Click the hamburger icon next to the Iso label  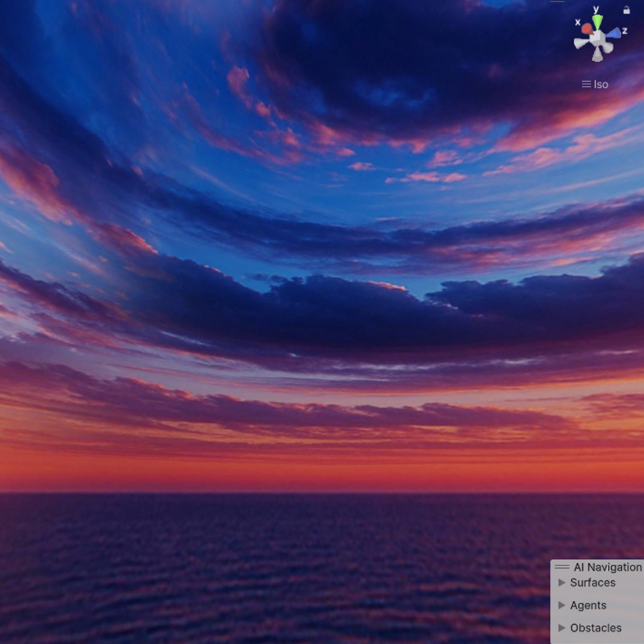click(586, 84)
